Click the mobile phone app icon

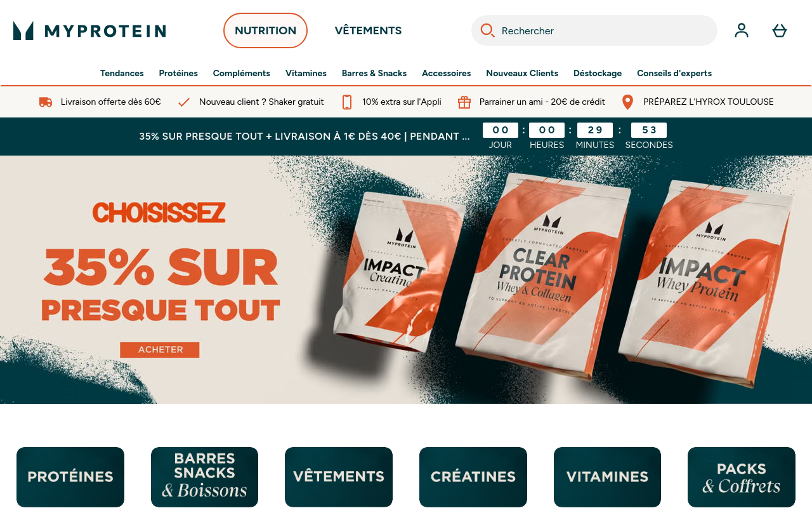pos(346,102)
